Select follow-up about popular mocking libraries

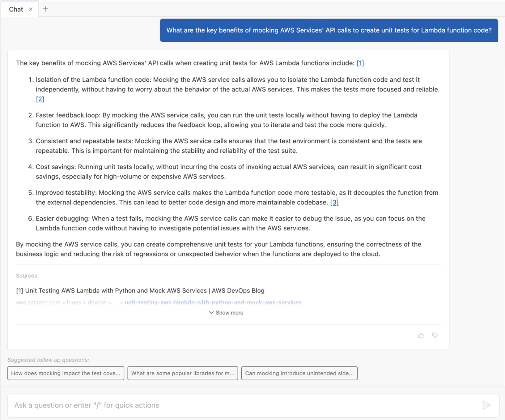click(x=183, y=373)
